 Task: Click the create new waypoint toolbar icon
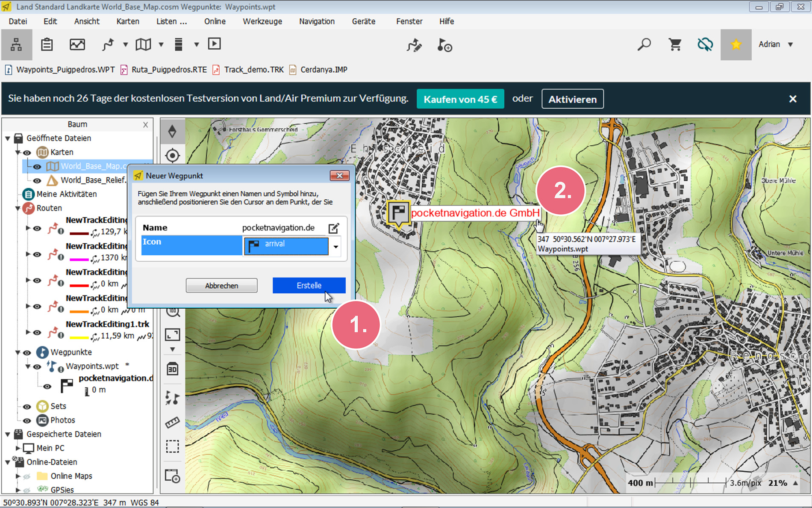tap(444, 45)
